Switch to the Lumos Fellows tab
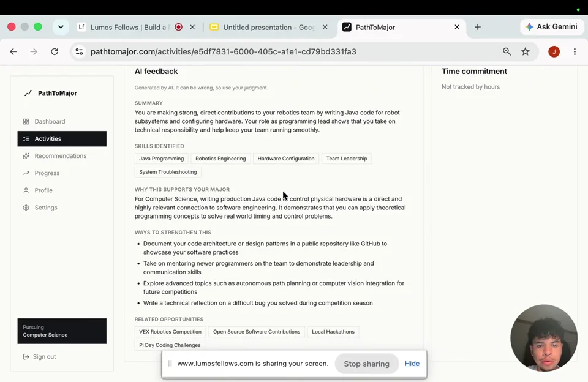 [x=130, y=28]
